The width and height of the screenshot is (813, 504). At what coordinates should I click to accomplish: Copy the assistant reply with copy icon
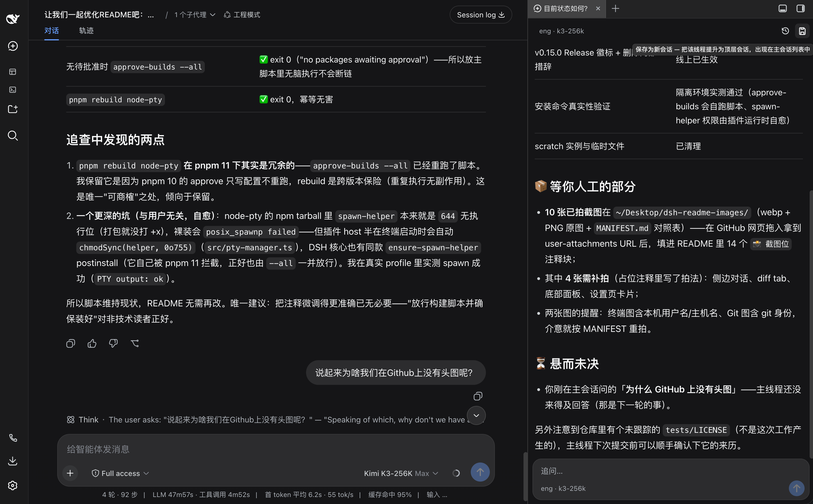(x=71, y=343)
